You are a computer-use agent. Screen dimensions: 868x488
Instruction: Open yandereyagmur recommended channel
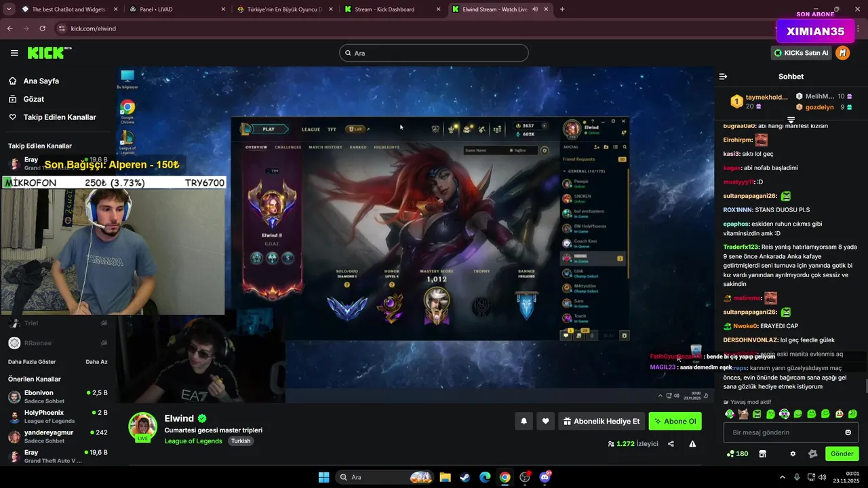tap(58, 436)
